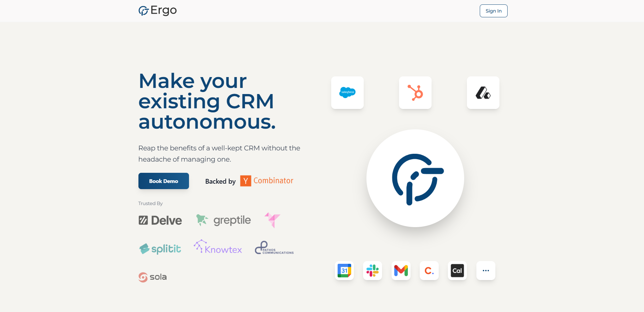Click the Gmail integration icon
This screenshot has height=312, width=644.
coord(401,271)
